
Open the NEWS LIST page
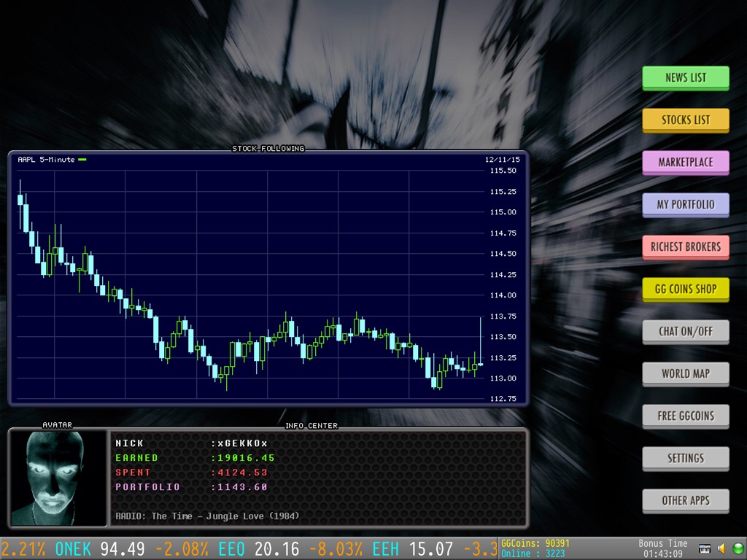686,77
